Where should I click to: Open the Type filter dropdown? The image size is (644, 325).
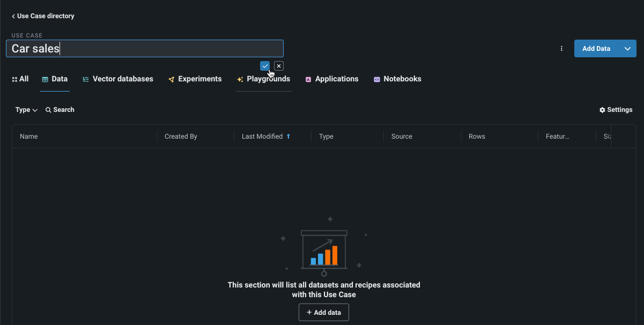[26, 110]
